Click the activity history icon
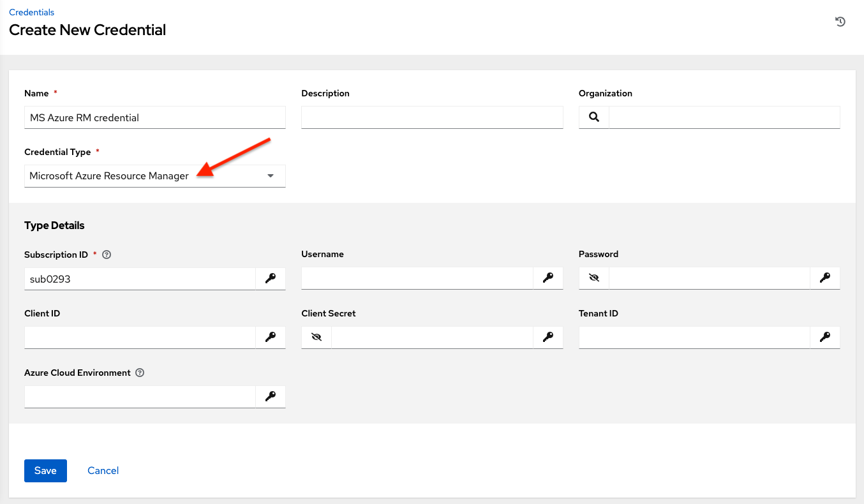The width and height of the screenshot is (864, 504). pos(840,21)
